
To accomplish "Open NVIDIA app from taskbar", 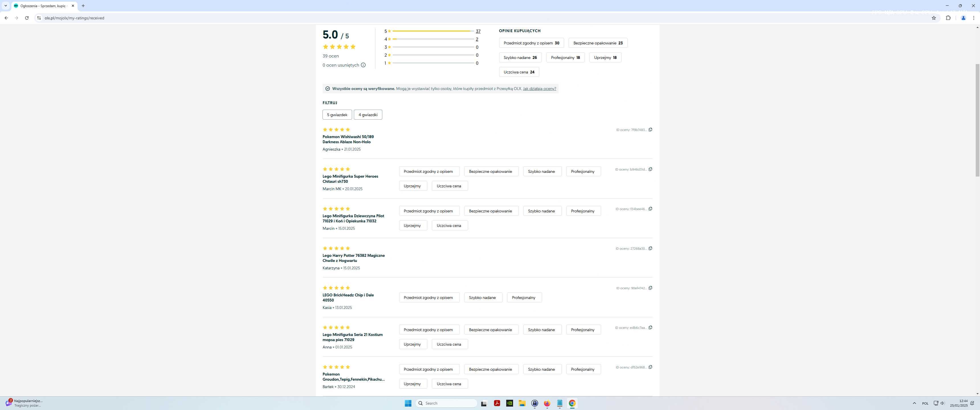I will (509, 403).
